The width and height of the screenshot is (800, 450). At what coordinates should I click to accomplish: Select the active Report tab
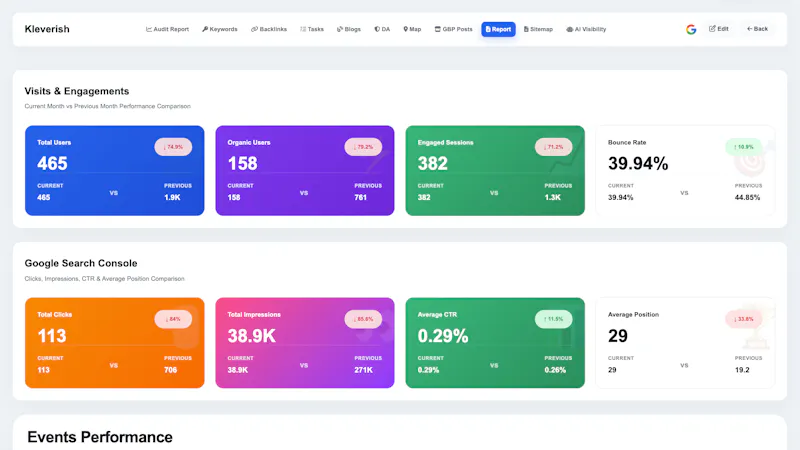click(498, 29)
